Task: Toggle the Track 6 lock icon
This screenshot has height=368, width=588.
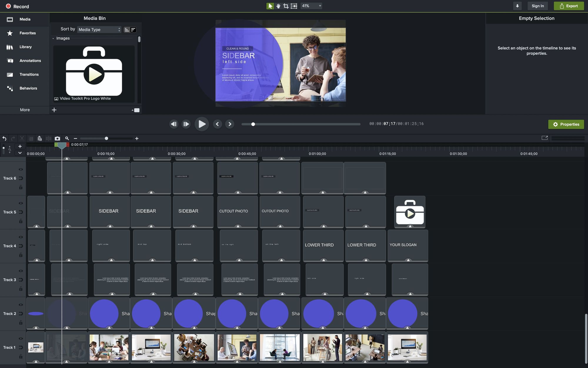Action: (21, 187)
